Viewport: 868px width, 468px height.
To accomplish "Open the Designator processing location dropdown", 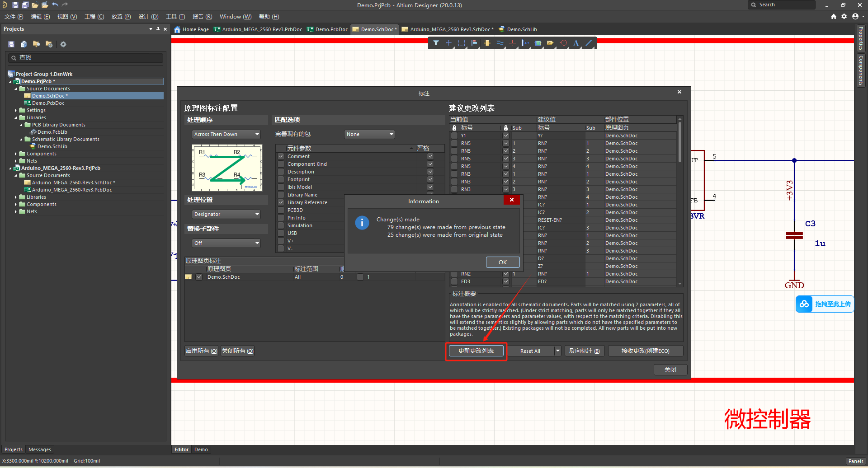I will tap(226, 214).
